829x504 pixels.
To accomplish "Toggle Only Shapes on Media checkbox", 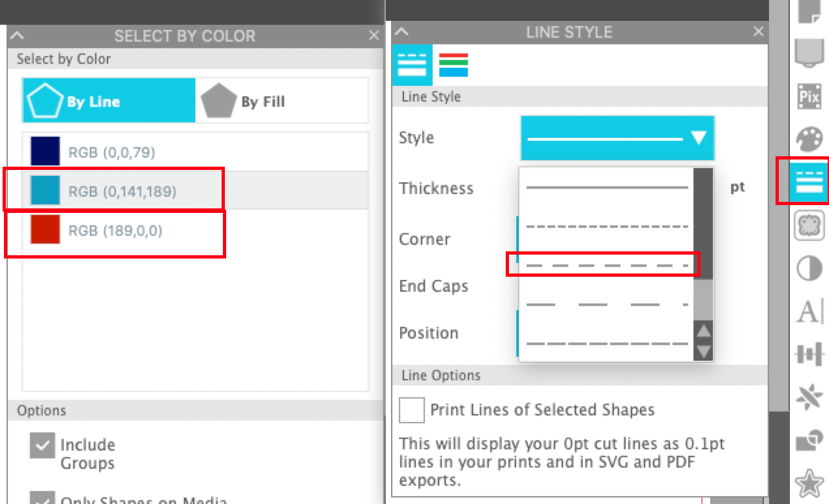I will coord(42,498).
